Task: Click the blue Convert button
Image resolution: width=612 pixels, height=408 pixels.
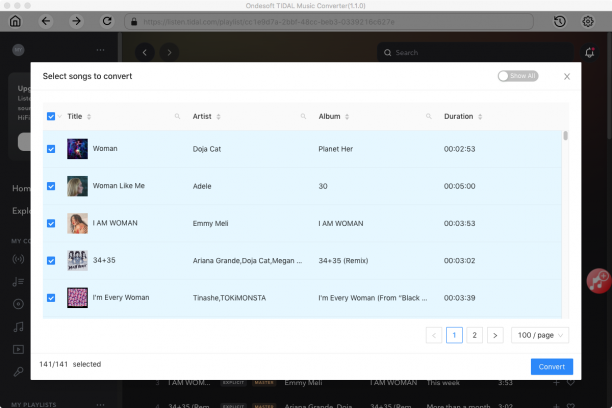Action: (552, 367)
